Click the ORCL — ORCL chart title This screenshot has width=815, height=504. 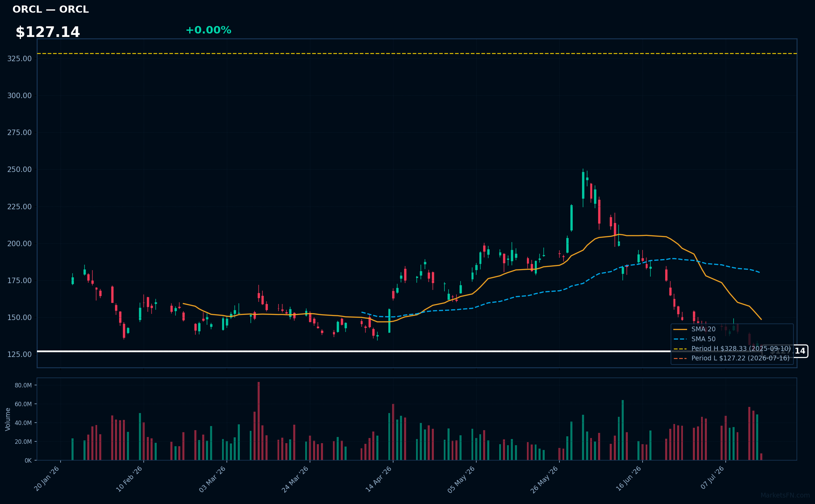click(51, 9)
